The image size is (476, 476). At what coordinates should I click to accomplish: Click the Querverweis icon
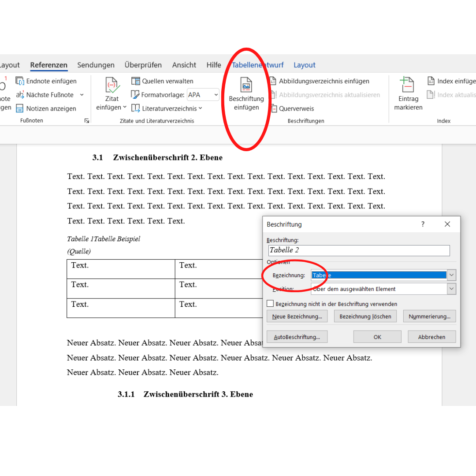point(274,108)
